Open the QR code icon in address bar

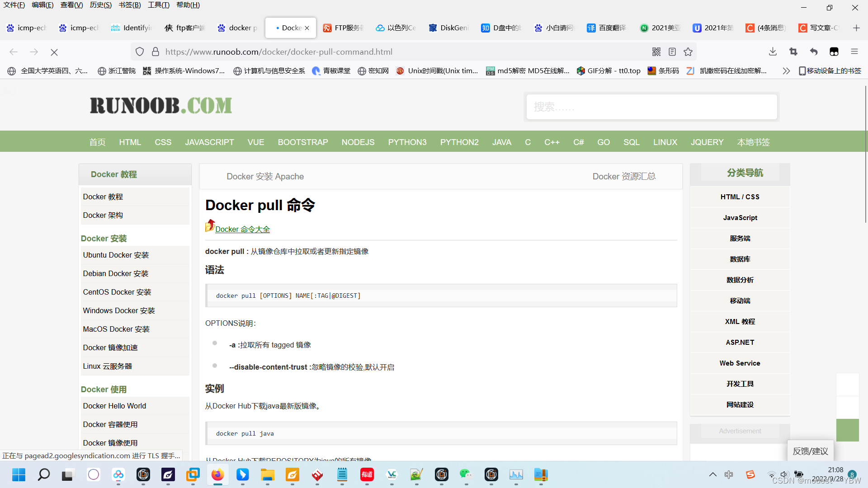(656, 52)
